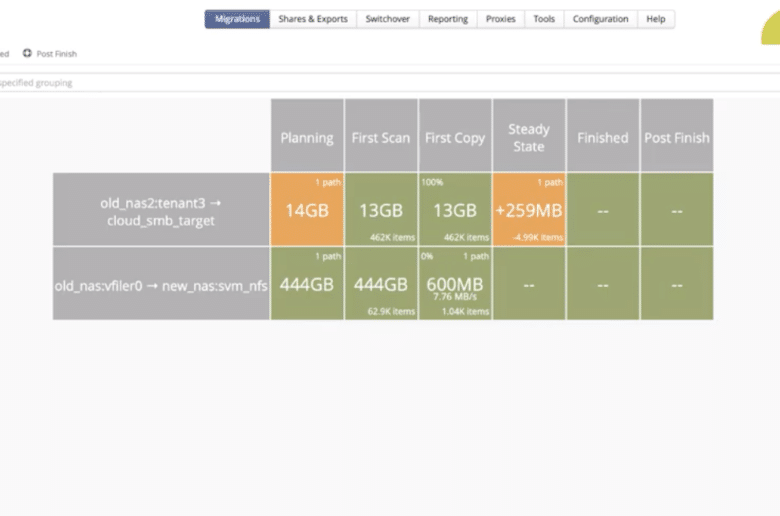Open old_nas2:tenant3 to cloud_smb_target row
Viewport: 780px width, 516px height.
161,209
